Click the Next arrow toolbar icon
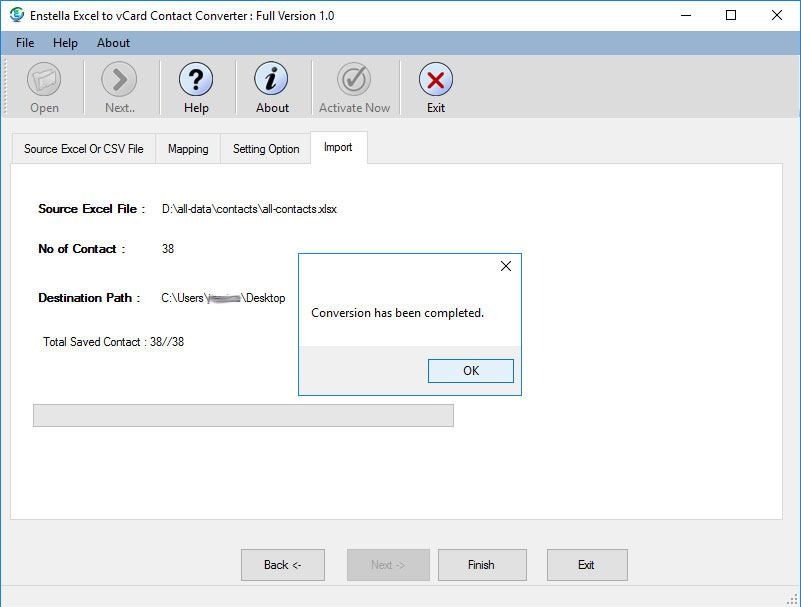The width and height of the screenshot is (801, 607). 119,80
